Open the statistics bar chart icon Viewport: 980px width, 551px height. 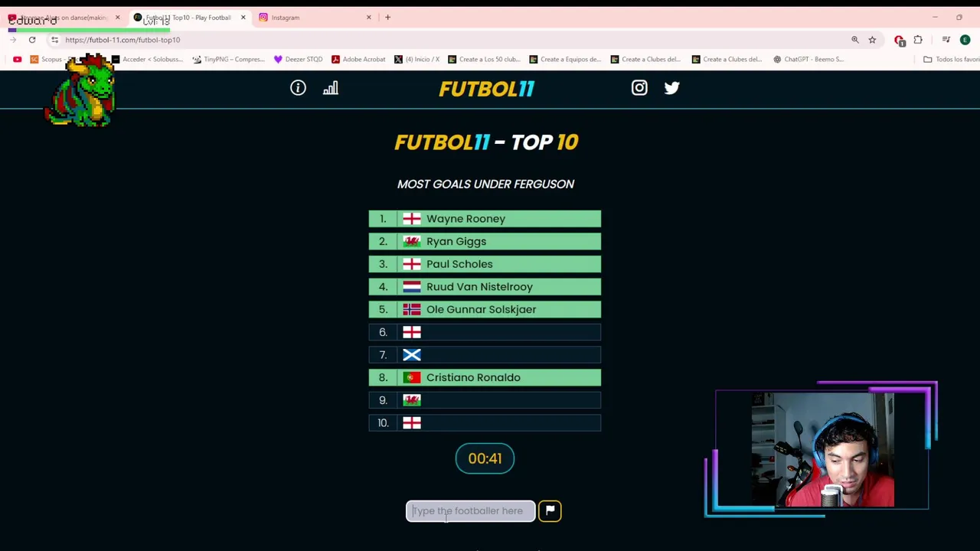point(330,88)
